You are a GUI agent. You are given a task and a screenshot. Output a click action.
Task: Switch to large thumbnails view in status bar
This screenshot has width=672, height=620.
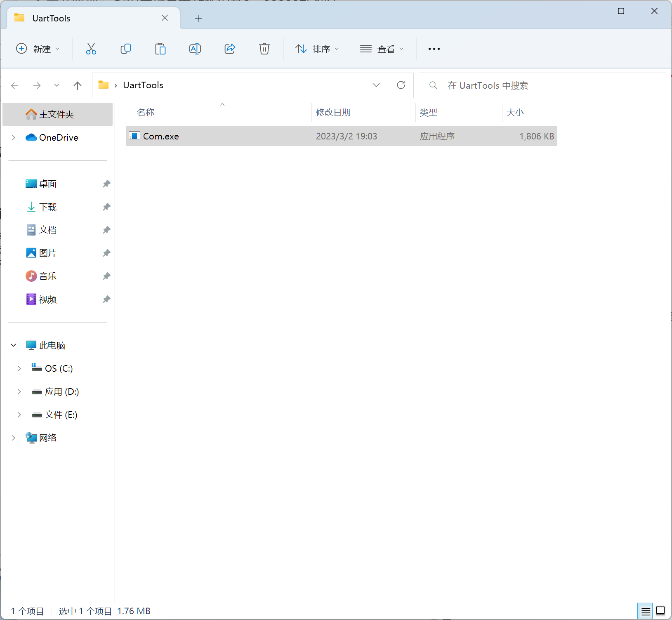click(x=660, y=611)
